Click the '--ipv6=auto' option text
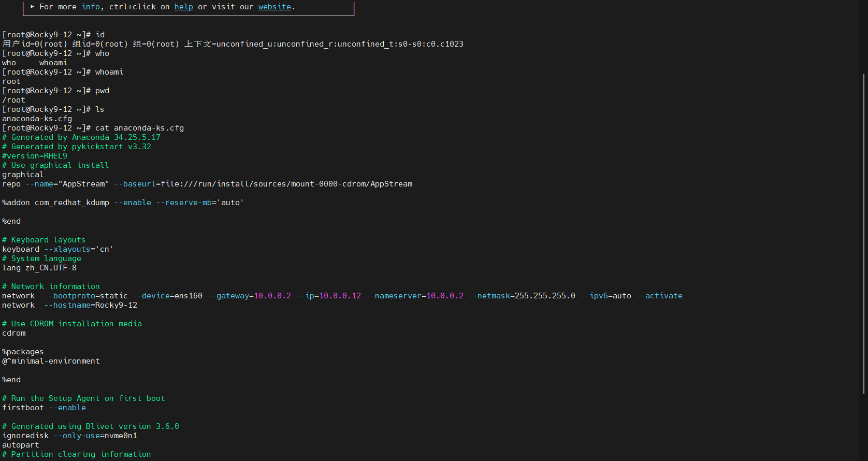This screenshot has width=868, height=461. tap(605, 296)
